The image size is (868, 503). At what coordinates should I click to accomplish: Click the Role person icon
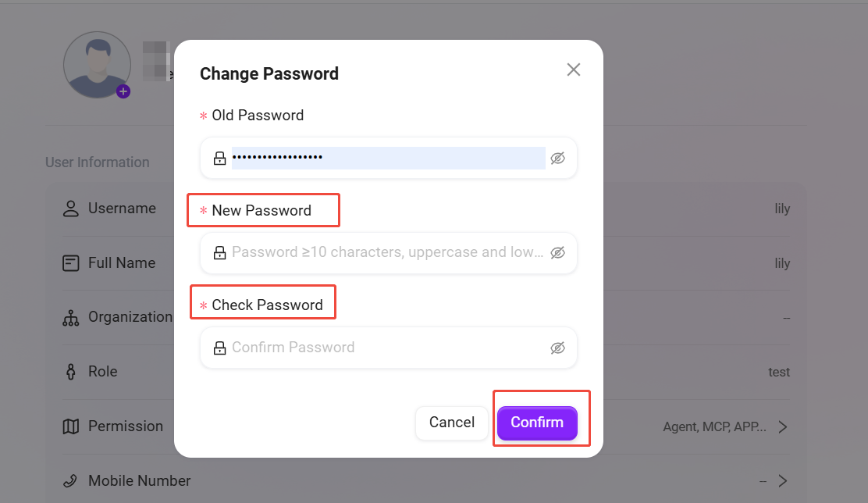click(x=71, y=372)
